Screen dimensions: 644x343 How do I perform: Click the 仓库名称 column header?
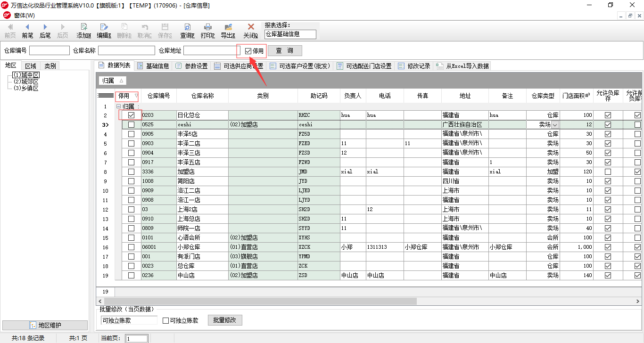tap(202, 96)
